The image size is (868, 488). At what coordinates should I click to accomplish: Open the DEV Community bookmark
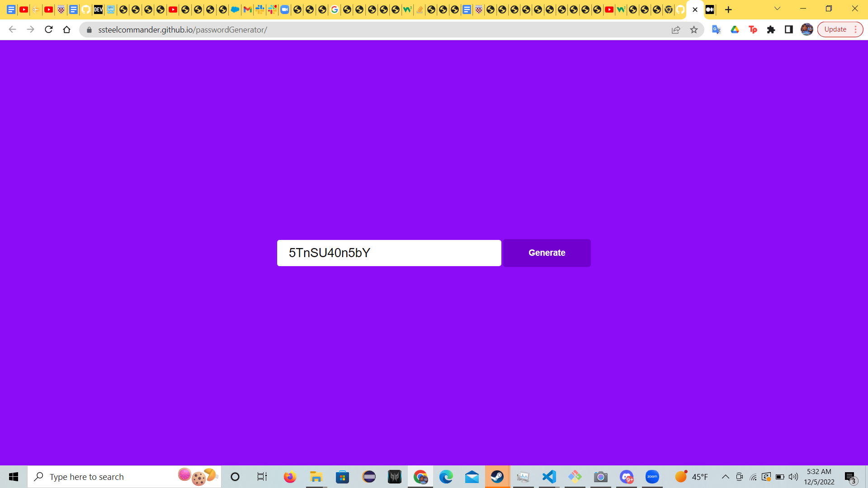coord(98,9)
